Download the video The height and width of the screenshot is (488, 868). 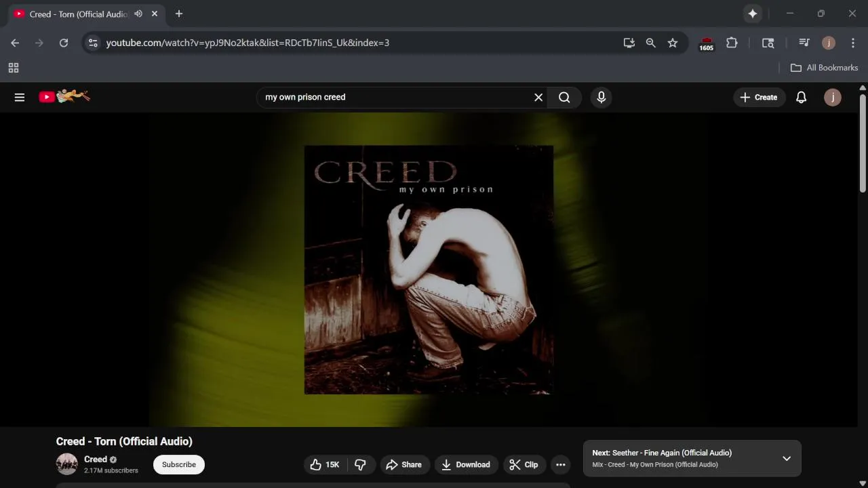point(466,464)
